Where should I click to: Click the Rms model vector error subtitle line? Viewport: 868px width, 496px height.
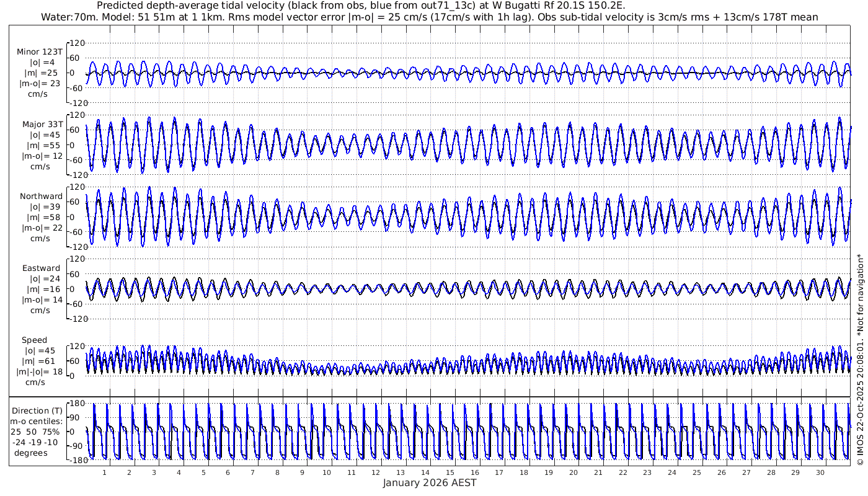429,17
